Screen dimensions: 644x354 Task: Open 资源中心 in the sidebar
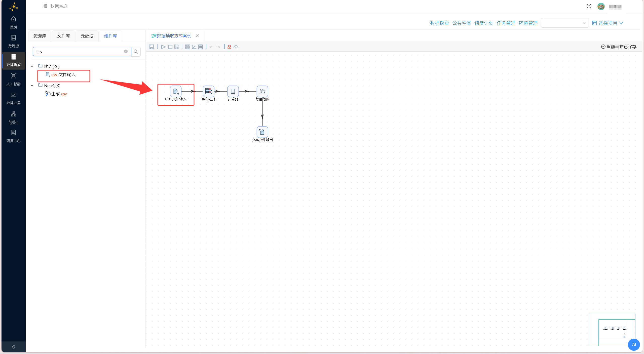pyautogui.click(x=14, y=136)
